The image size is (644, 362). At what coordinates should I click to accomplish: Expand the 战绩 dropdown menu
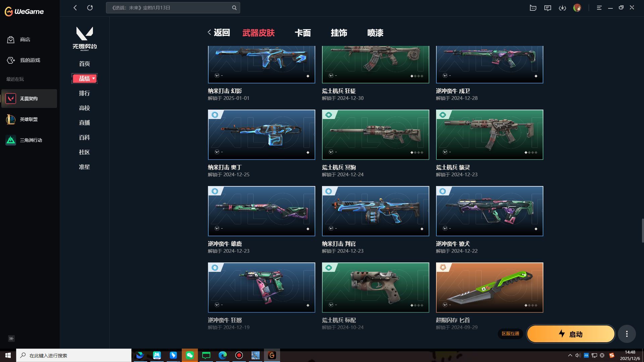click(x=84, y=78)
